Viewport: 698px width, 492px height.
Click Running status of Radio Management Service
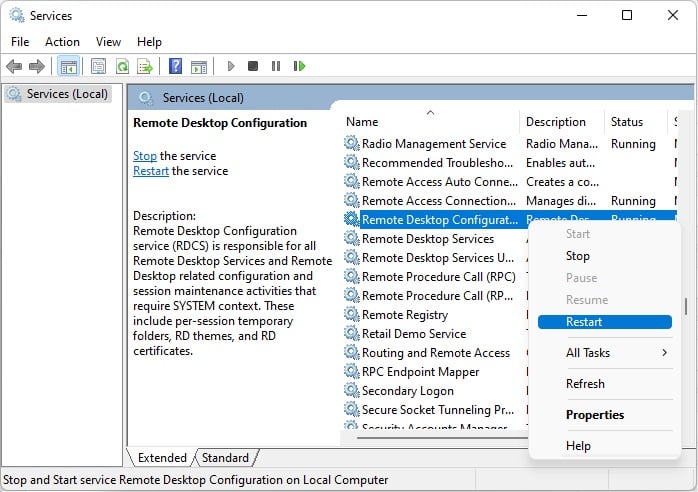633,144
